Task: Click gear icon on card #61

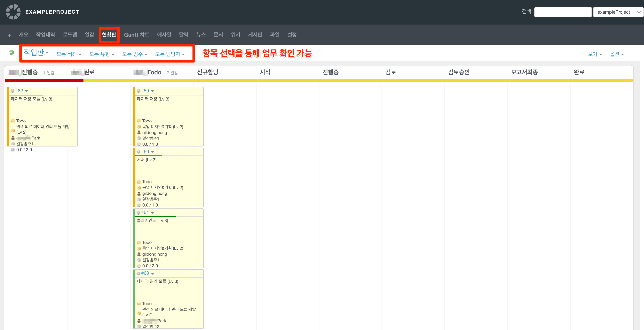Action: tap(138, 213)
